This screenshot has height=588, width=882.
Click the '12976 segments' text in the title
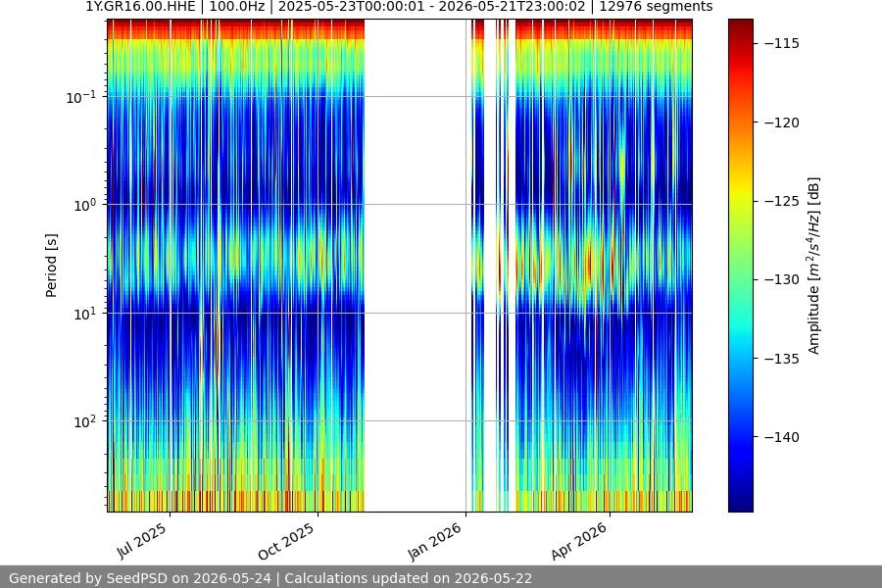pyautogui.click(x=656, y=7)
